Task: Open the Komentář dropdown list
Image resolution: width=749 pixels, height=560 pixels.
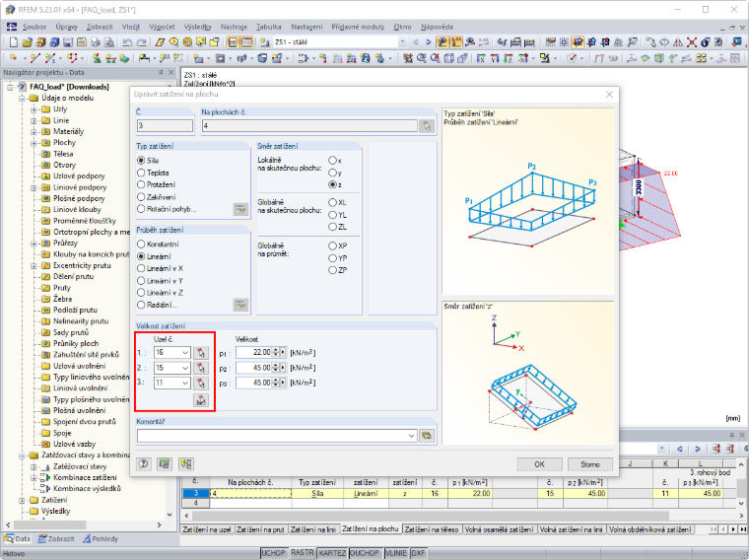Action: (411, 436)
